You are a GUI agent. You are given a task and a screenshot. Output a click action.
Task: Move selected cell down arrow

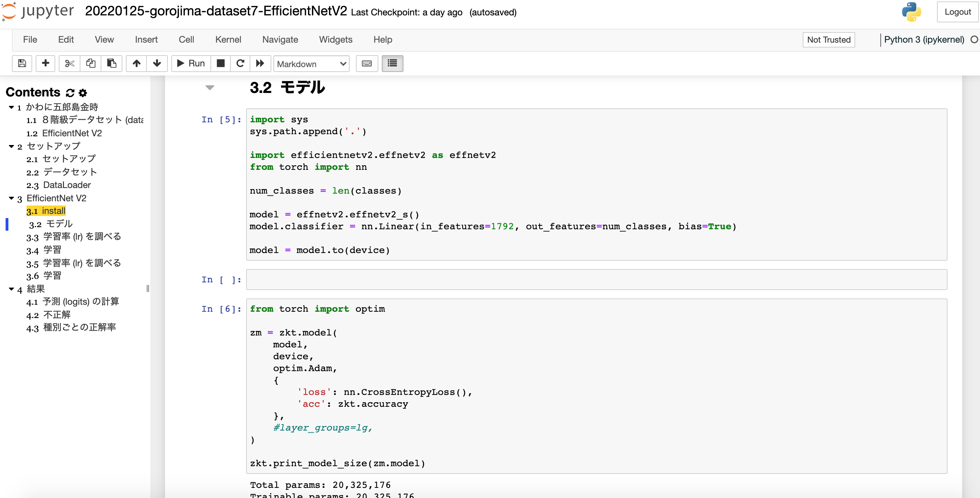[x=157, y=64]
